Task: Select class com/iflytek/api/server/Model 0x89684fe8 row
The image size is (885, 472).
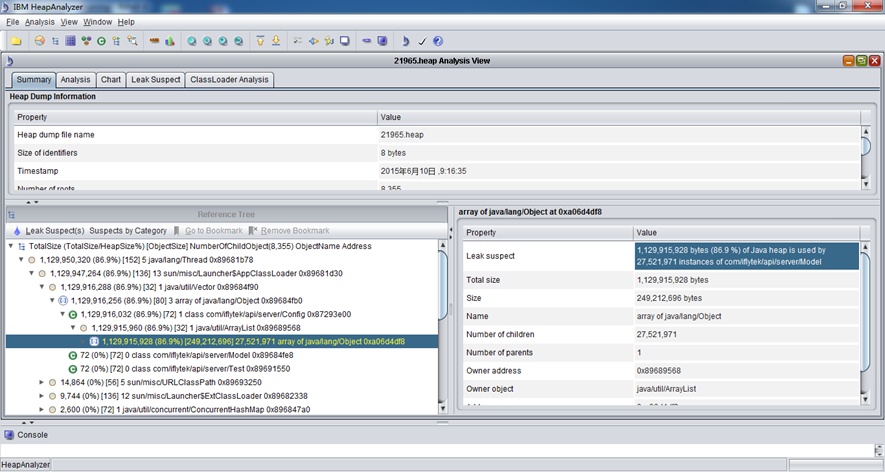Action: click(x=180, y=355)
